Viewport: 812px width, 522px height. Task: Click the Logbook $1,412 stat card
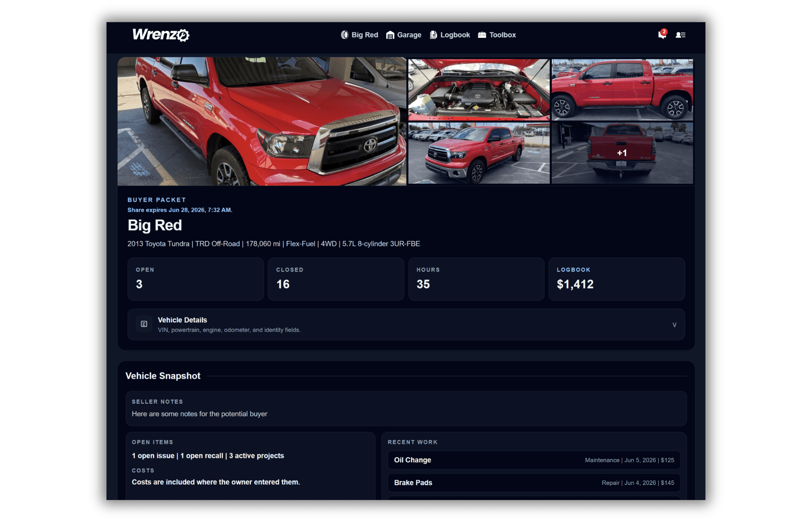pos(617,279)
